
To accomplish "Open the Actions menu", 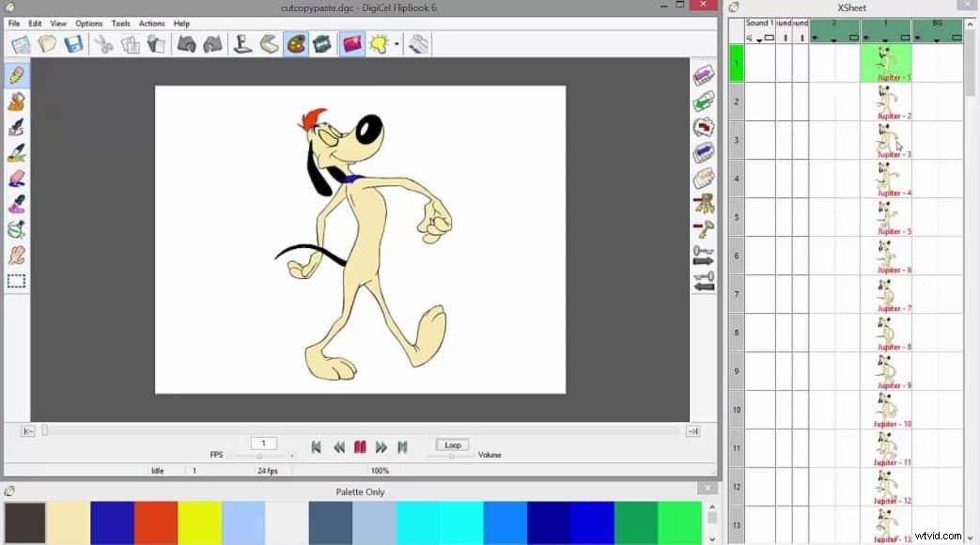I will tap(150, 23).
